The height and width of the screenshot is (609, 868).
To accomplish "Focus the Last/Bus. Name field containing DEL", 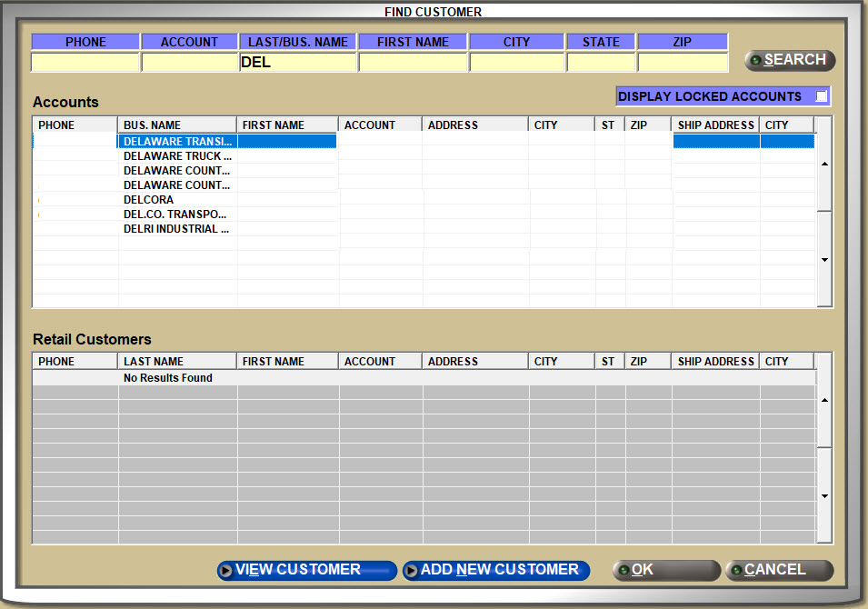I will 297,63.
